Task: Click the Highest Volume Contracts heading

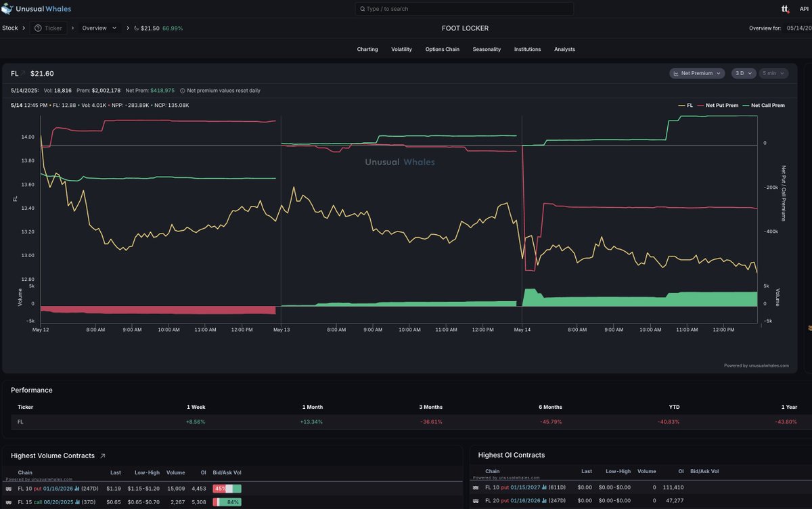Action: click(x=53, y=456)
